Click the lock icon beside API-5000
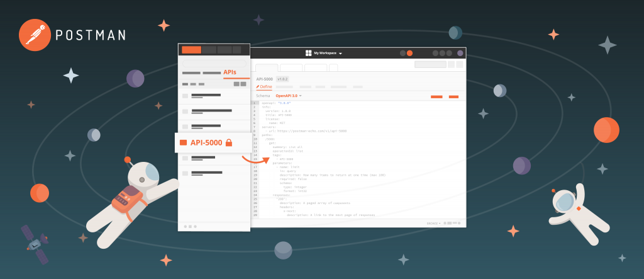 [229, 142]
